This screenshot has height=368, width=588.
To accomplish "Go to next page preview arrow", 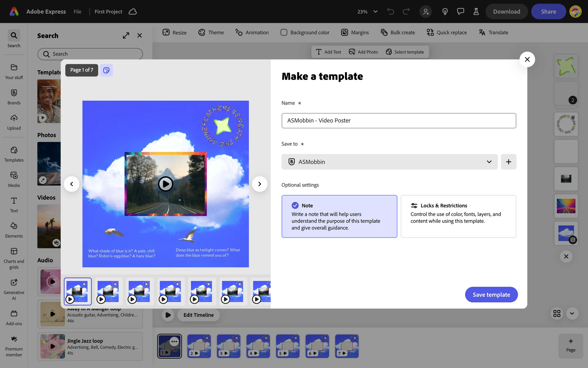I will pos(259,184).
